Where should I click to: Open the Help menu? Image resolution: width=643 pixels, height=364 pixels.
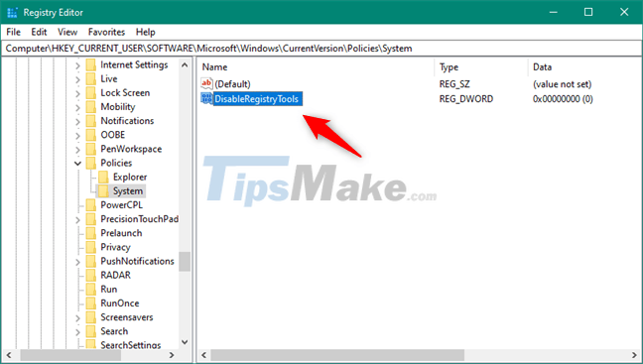point(146,32)
